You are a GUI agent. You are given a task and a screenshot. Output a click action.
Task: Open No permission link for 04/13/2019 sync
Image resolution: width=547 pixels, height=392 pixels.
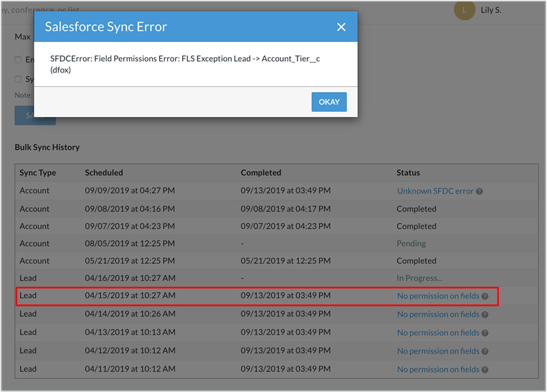pyautogui.click(x=438, y=333)
